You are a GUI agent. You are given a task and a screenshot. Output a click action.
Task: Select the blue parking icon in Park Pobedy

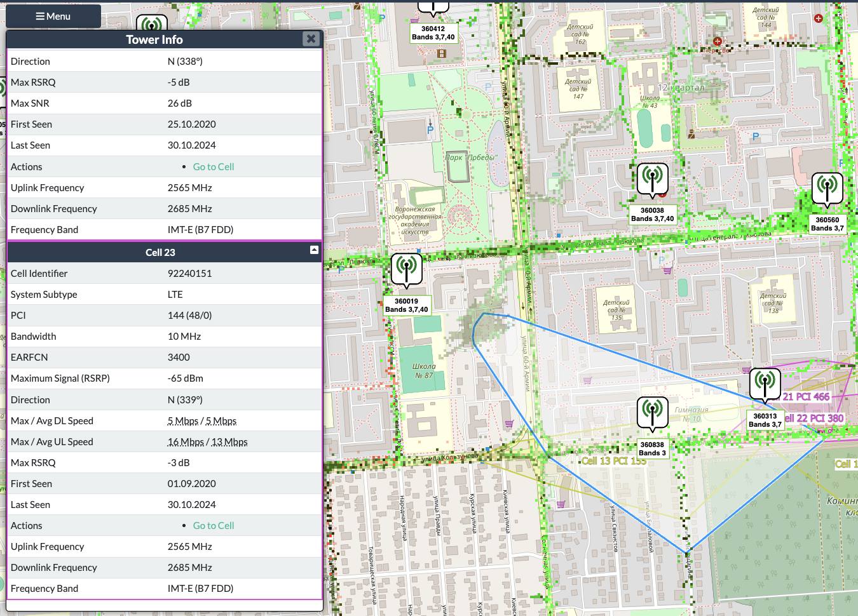430,128
